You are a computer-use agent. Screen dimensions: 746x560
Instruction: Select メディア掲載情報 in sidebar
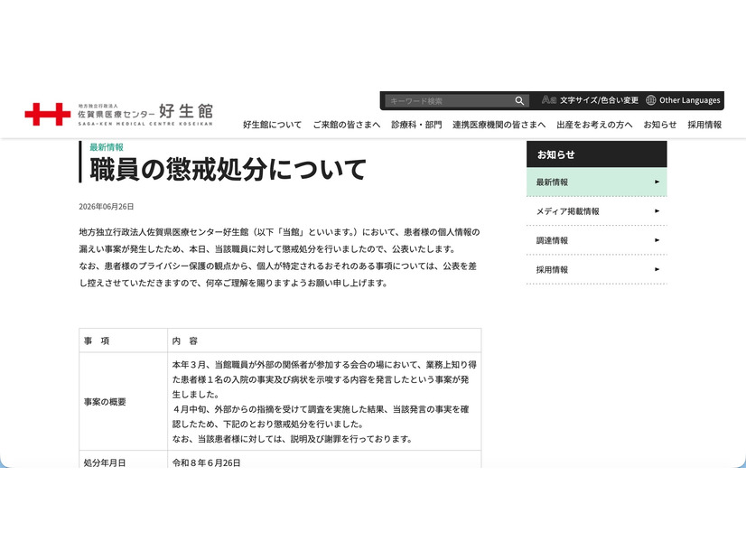[597, 211]
